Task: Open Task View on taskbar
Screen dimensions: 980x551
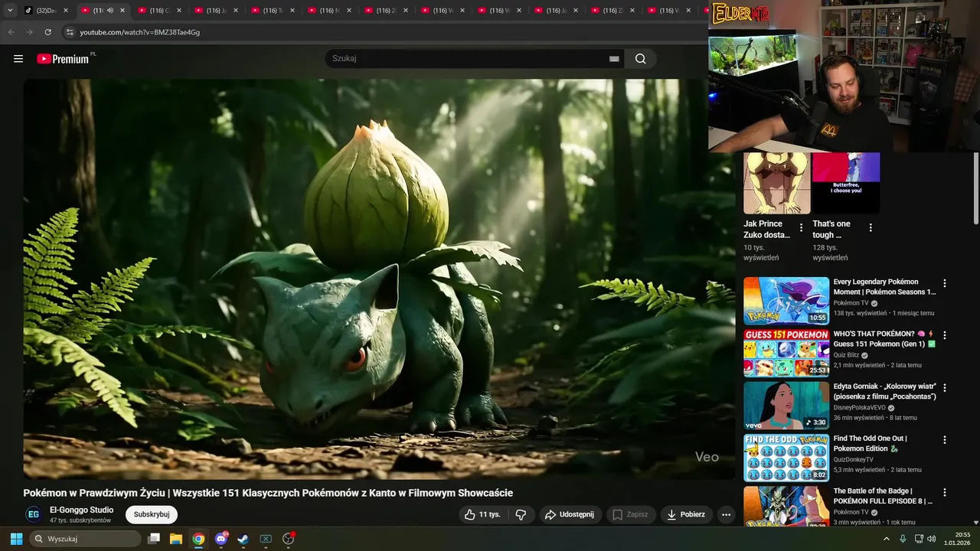Action: pos(153,539)
